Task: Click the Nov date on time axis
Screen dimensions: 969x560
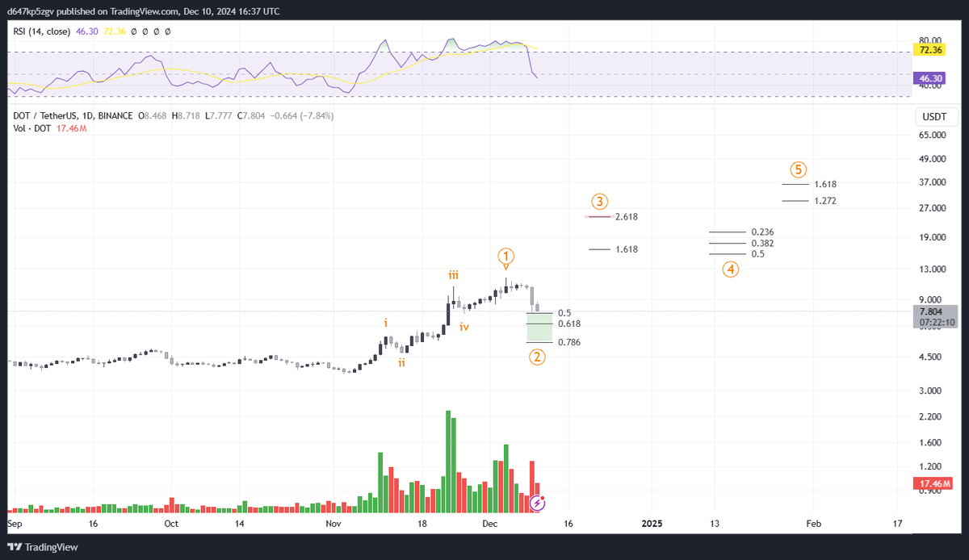Action: [x=333, y=524]
